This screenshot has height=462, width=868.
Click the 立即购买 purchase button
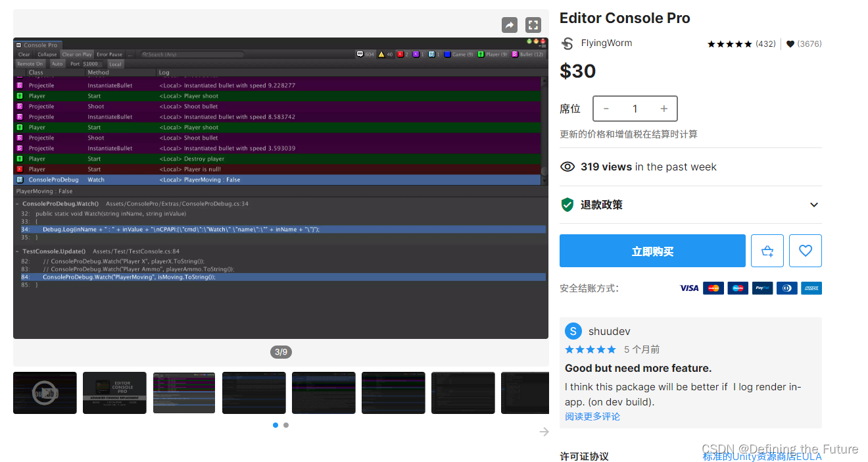[x=652, y=251]
